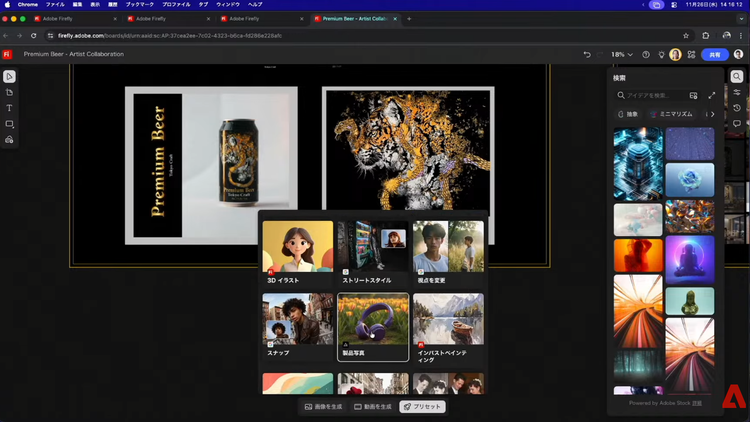Screen dimensions: 750x422
Task: Select the ミニマリズム filter chip
Action: (674, 115)
